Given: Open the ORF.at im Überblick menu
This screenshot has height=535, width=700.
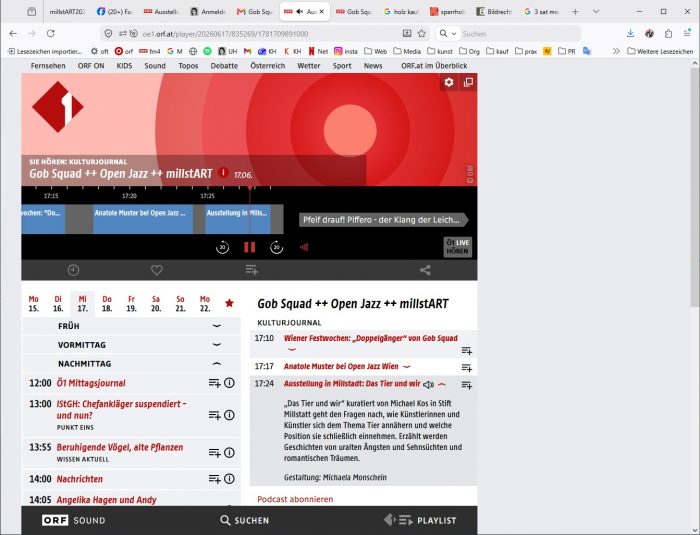Looking at the screenshot, I should 434,66.
